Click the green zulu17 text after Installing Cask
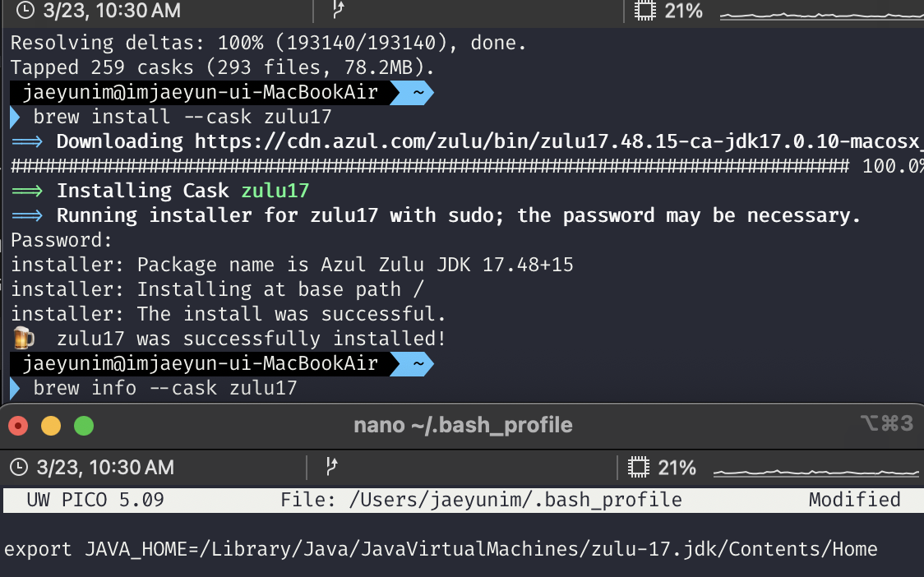This screenshot has width=924, height=577. click(x=275, y=191)
